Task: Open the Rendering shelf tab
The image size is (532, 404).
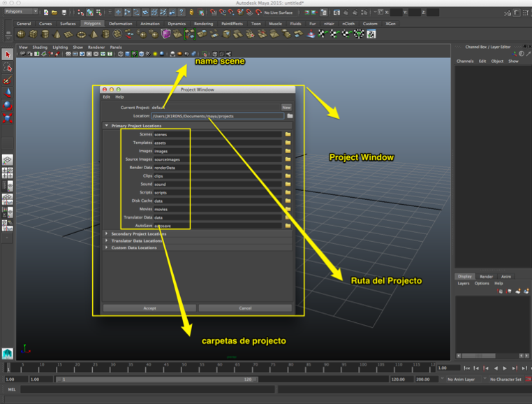Action: pyautogui.click(x=203, y=23)
